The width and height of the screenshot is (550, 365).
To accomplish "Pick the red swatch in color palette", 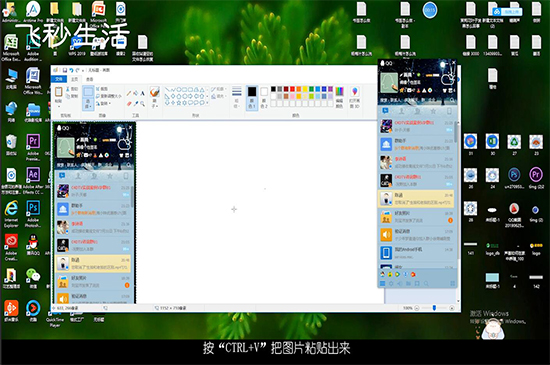I will coord(292,89).
